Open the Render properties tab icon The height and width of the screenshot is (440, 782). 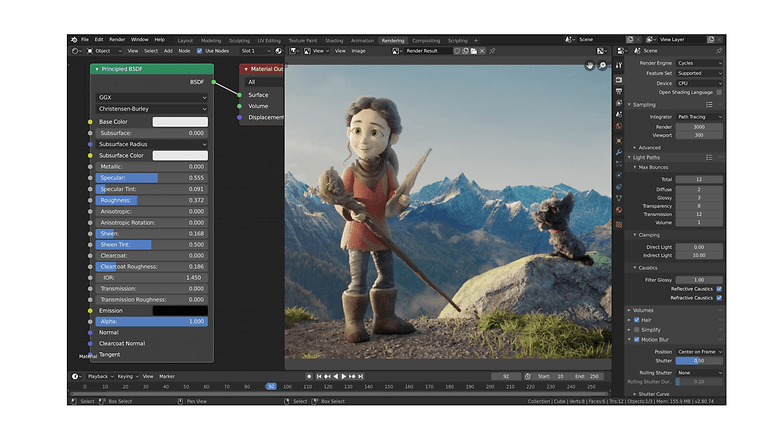click(x=619, y=80)
